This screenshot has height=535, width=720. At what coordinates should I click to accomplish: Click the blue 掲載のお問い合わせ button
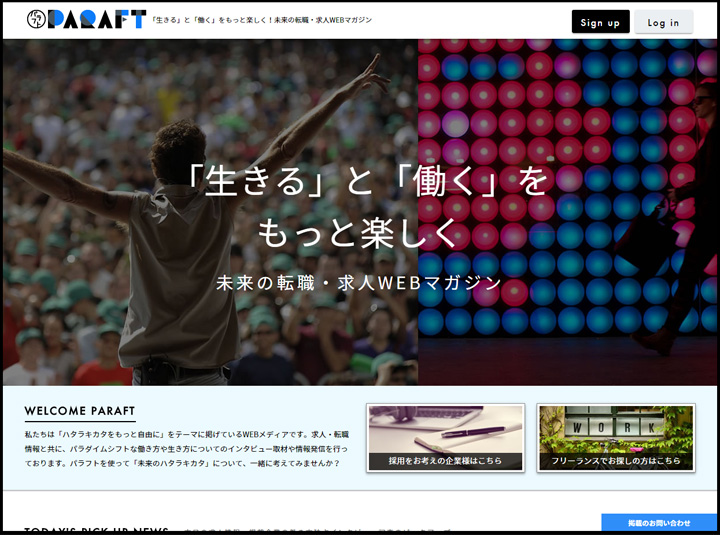point(659,523)
